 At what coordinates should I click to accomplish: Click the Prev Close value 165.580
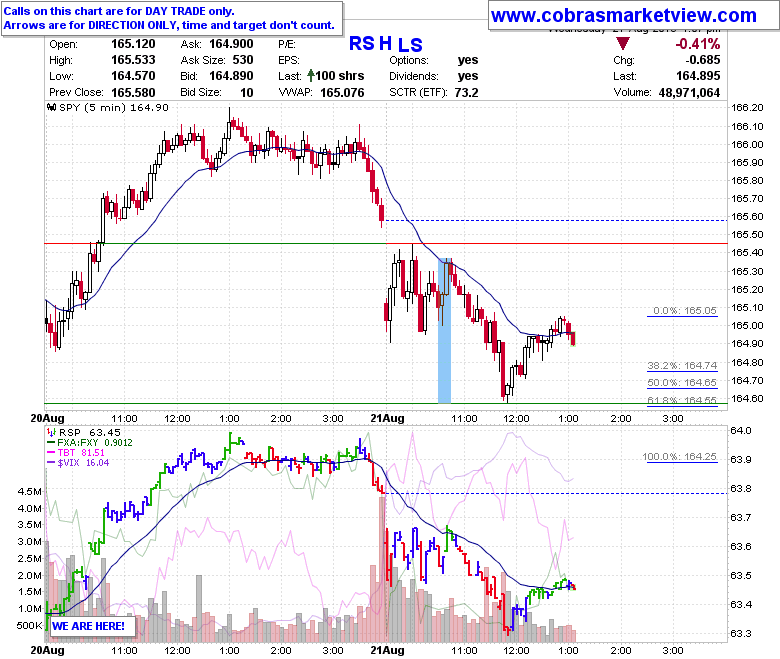133,93
